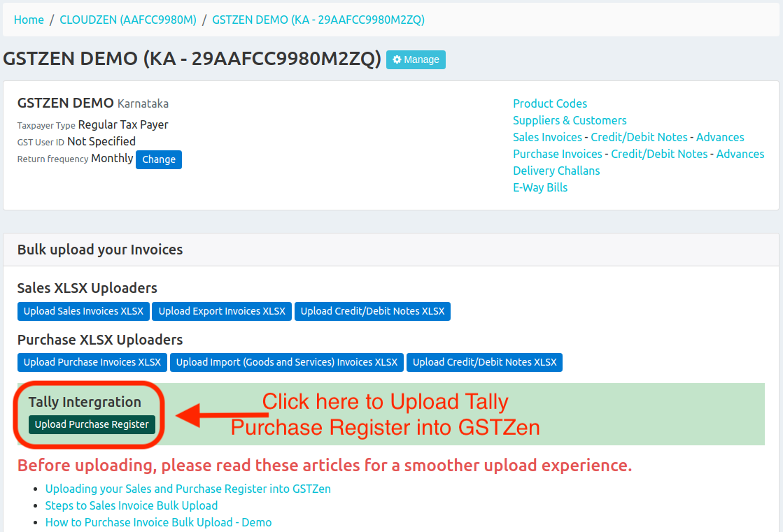783x532 pixels.
Task: Click the Change return frequency button
Action: tap(159, 159)
